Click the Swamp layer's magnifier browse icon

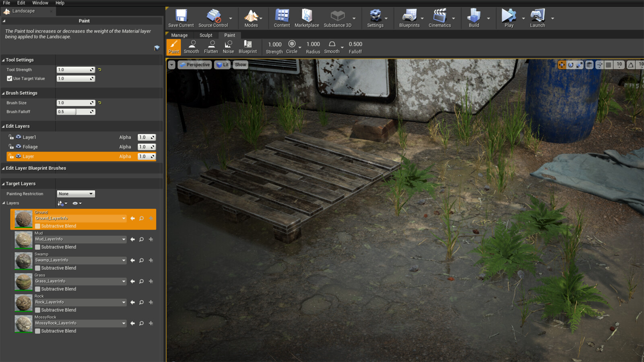pyautogui.click(x=141, y=260)
